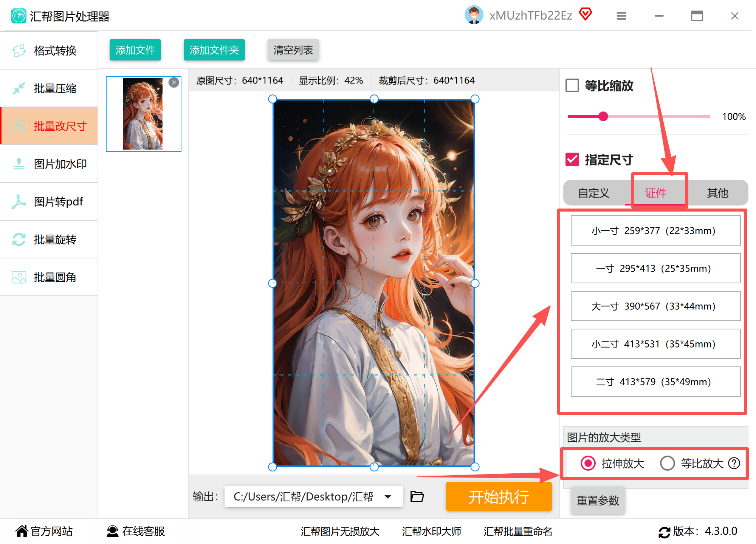The height and width of the screenshot is (544, 756).
Task: Uncheck the 指定尺寸 checkbox
Action: [572, 159]
